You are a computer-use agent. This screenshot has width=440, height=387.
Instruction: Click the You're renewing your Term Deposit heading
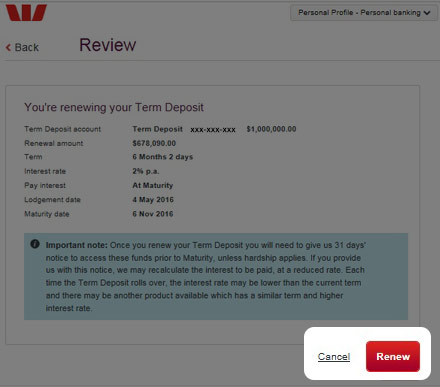(x=114, y=107)
